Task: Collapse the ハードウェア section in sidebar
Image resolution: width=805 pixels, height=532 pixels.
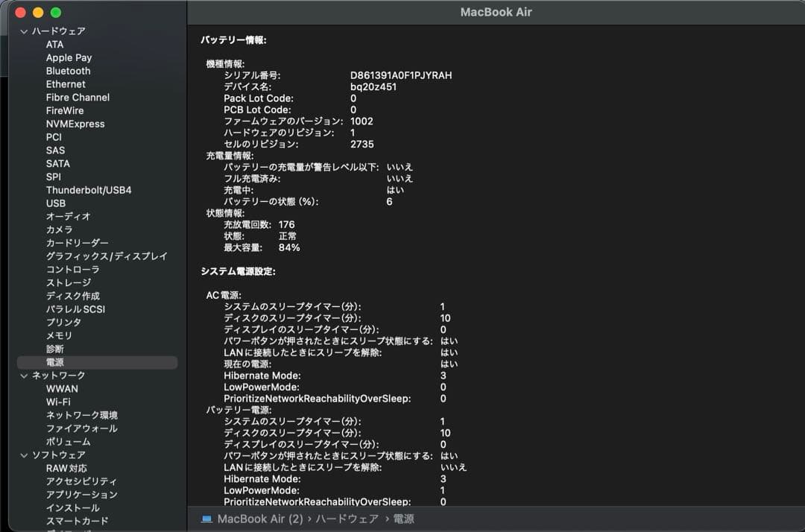Action: (x=24, y=31)
